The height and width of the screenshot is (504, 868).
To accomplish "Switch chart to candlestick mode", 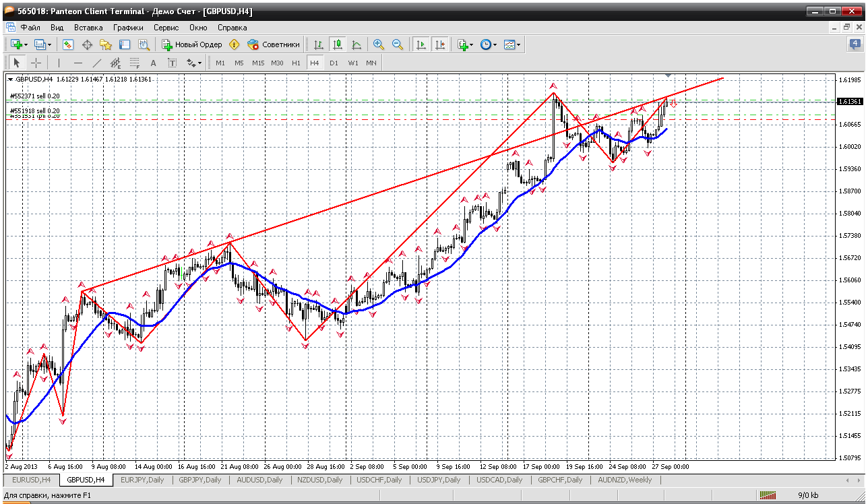I will click(338, 44).
